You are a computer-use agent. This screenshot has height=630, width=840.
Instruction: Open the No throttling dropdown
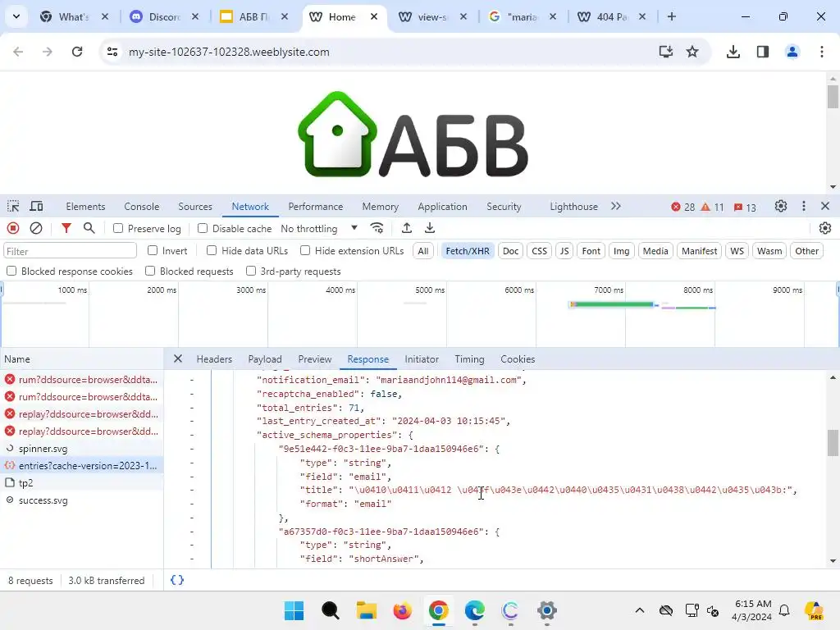(319, 229)
